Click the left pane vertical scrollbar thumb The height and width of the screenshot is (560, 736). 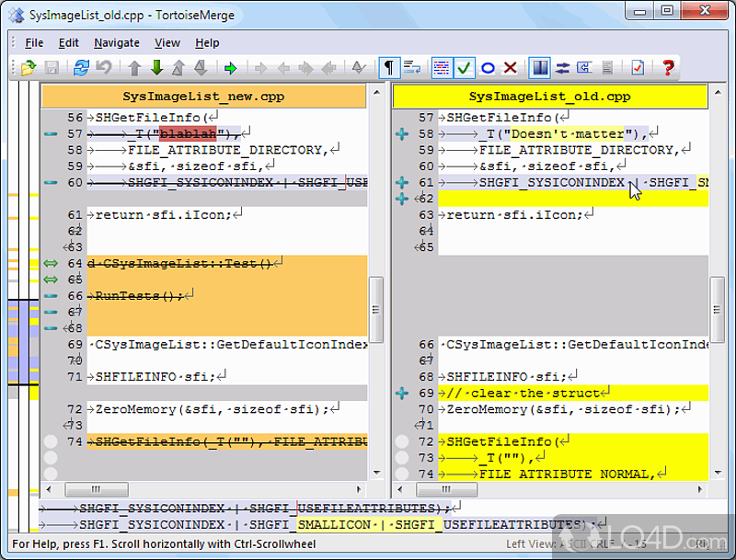tap(376, 308)
